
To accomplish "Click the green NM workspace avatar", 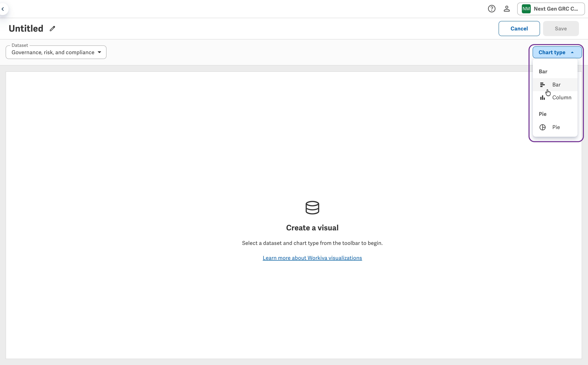I will [x=526, y=9].
